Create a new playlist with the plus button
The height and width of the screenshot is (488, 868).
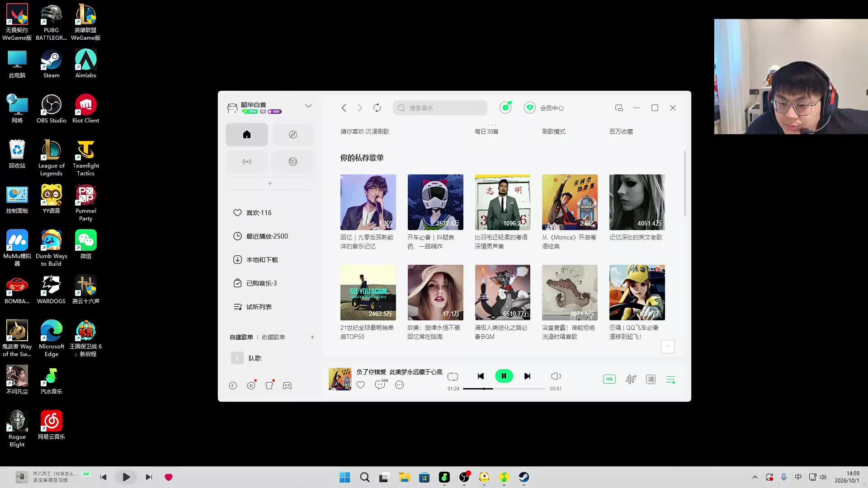pos(312,337)
